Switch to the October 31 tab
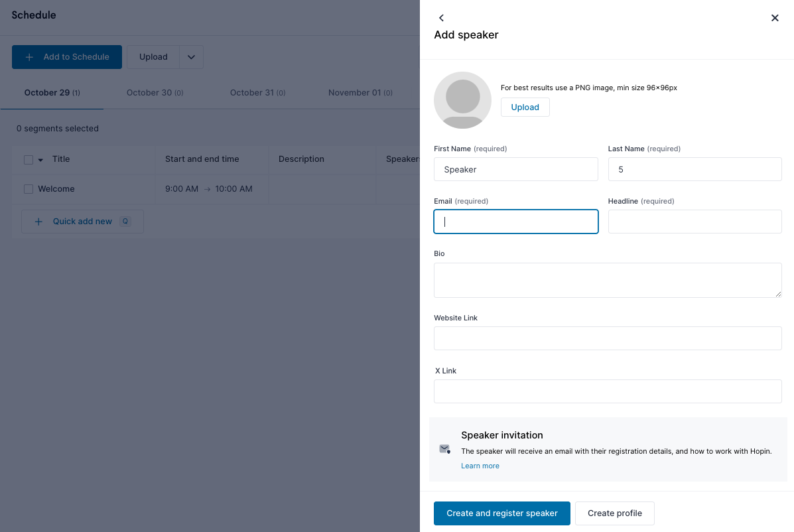 pyautogui.click(x=258, y=93)
